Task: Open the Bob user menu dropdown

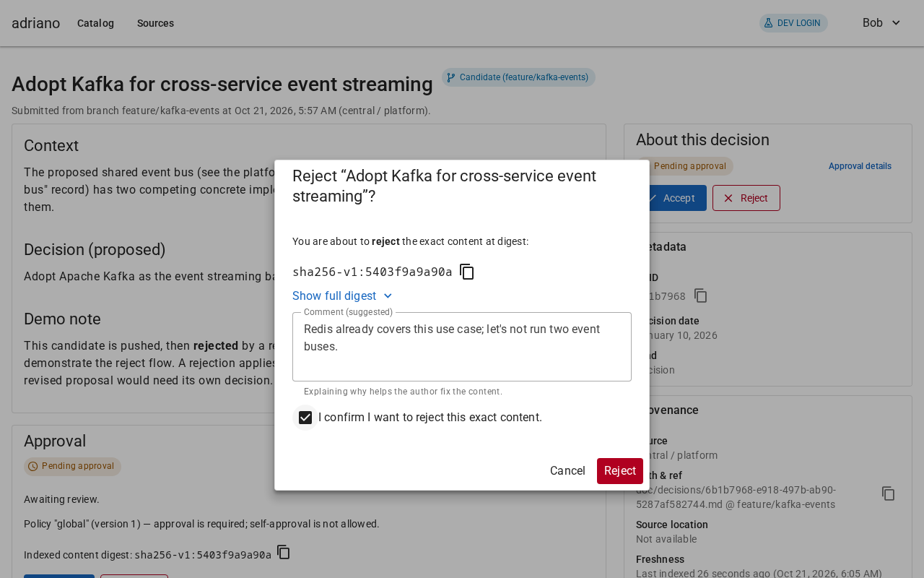Action: (881, 23)
